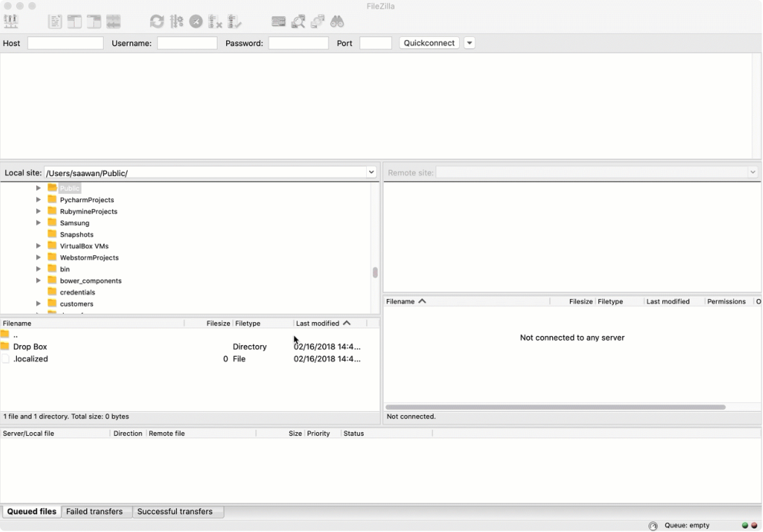
Task: Open the Quickconnect history dropdown arrow
Action: click(x=469, y=43)
